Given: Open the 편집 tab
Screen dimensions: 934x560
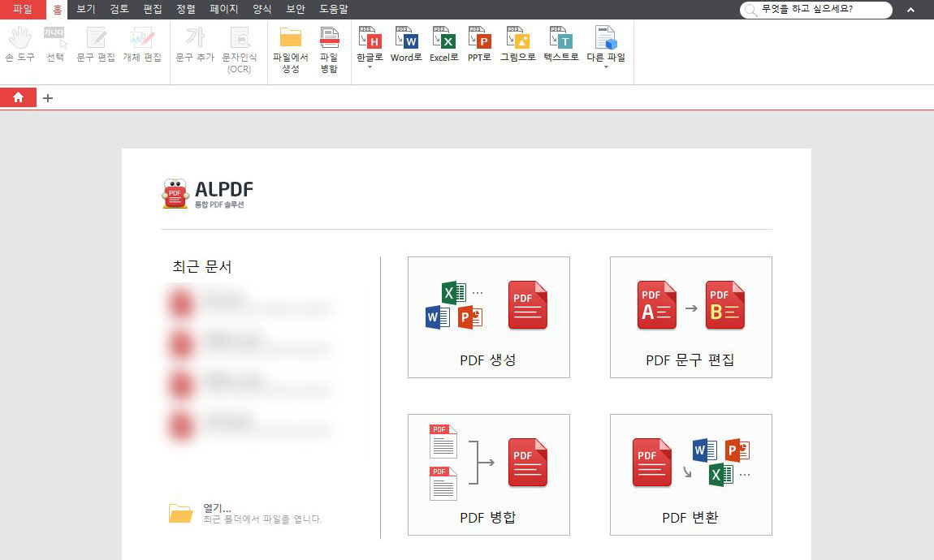Looking at the screenshot, I should pyautogui.click(x=153, y=10).
